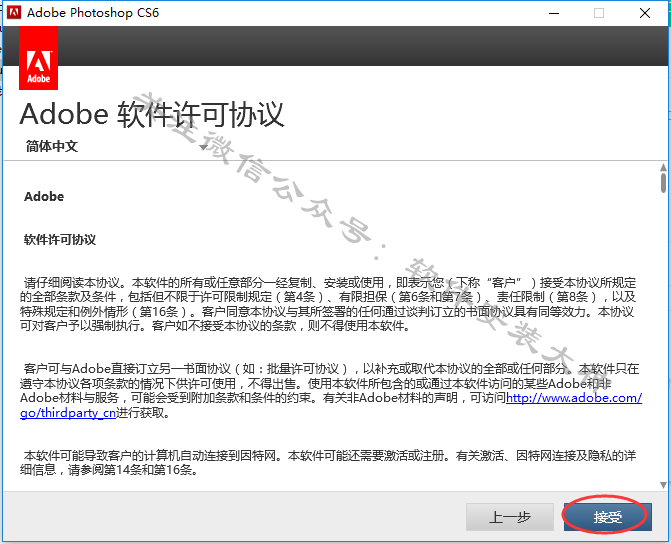Click the Adobe icon in title bar
The height and width of the screenshot is (544, 671).
(x=14, y=12)
